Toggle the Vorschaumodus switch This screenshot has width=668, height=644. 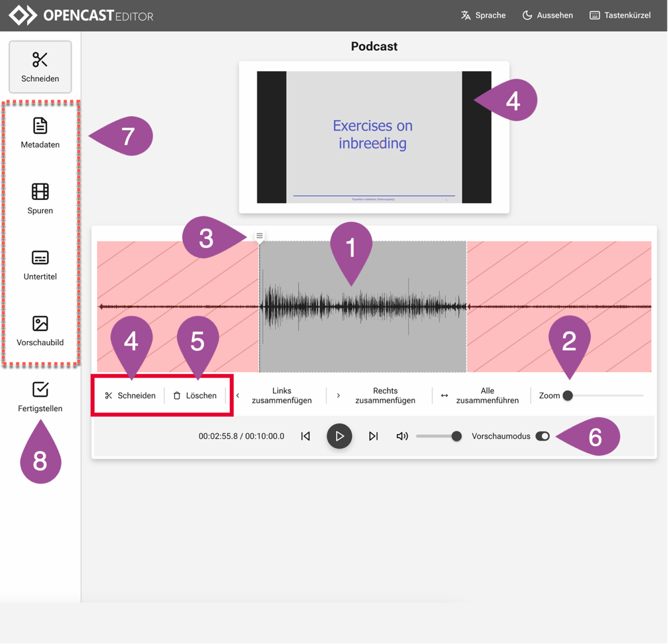543,436
